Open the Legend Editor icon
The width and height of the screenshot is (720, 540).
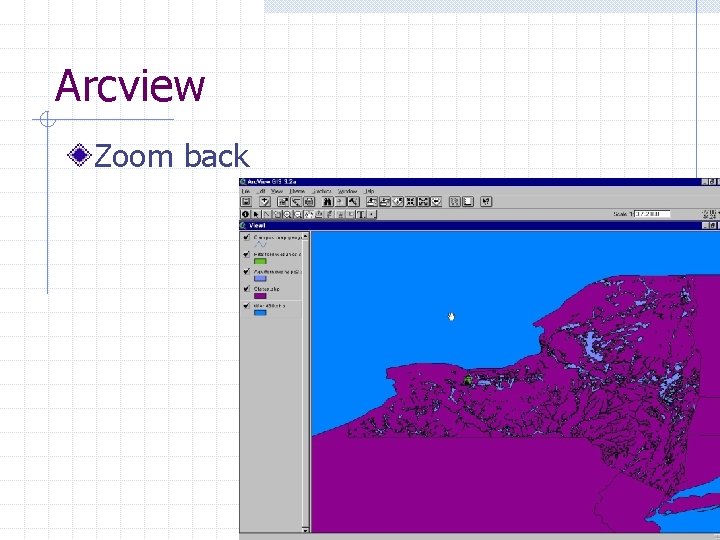coord(296,202)
